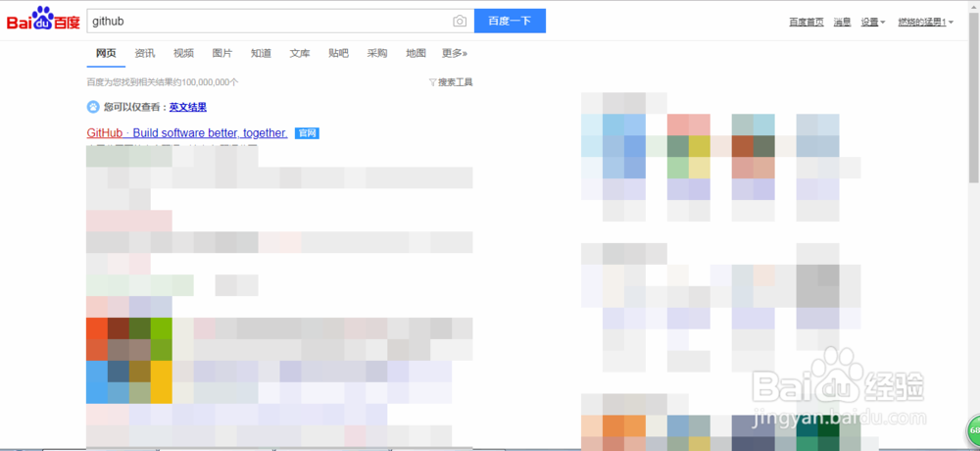The image size is (980, 451).
Task: Open 搜索工具 filter
Action: [451, 82]
